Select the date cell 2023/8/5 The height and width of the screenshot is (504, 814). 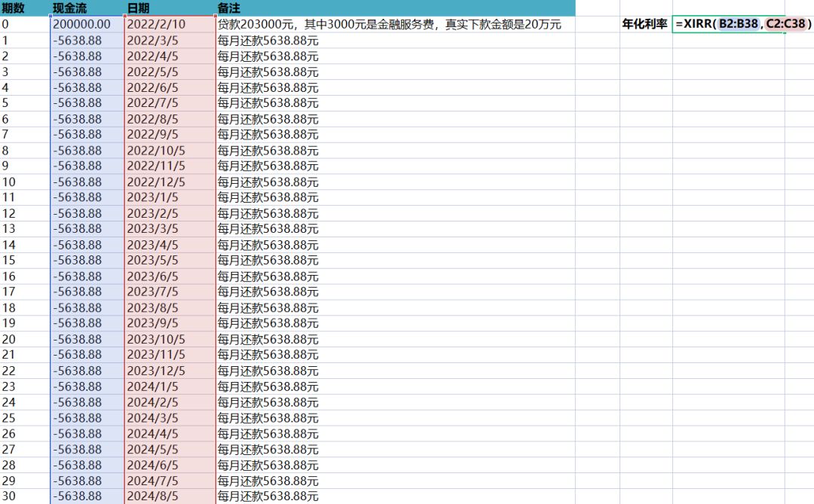point(170,308)
